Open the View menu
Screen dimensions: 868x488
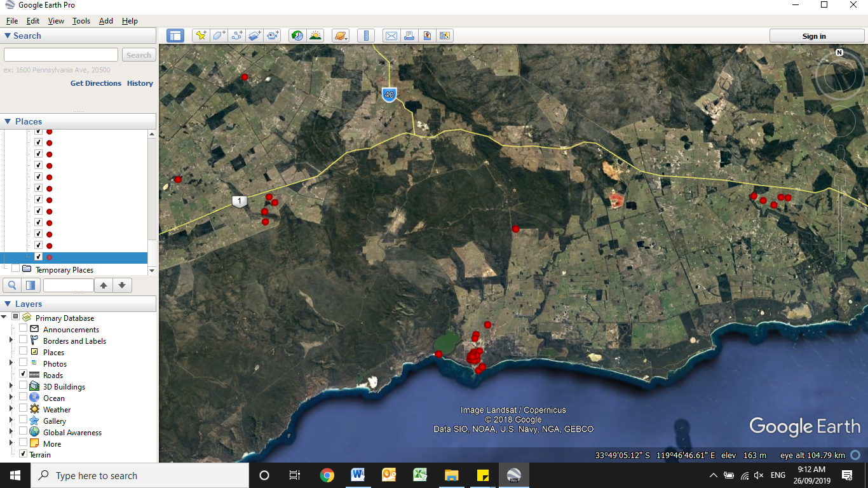coord(56,21)
